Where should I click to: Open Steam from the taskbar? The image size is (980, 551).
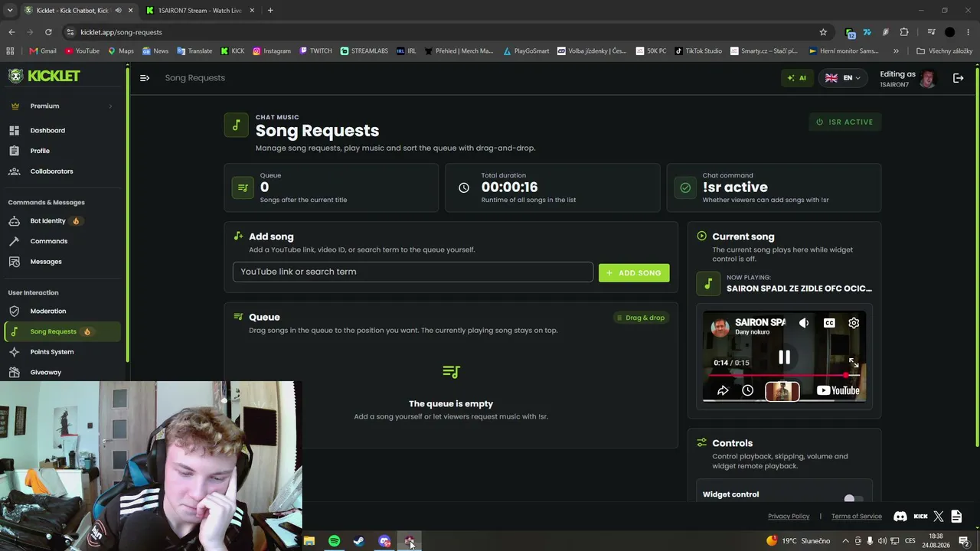click(359, 542)
